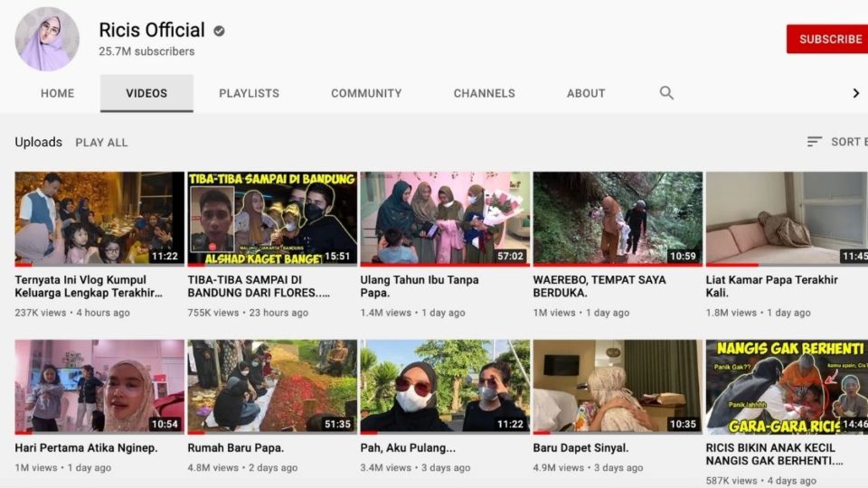Click the 3.4M views 3 days ago text
Image resolution: width=868 pixels, height=488 pixels.
(415, 468)
